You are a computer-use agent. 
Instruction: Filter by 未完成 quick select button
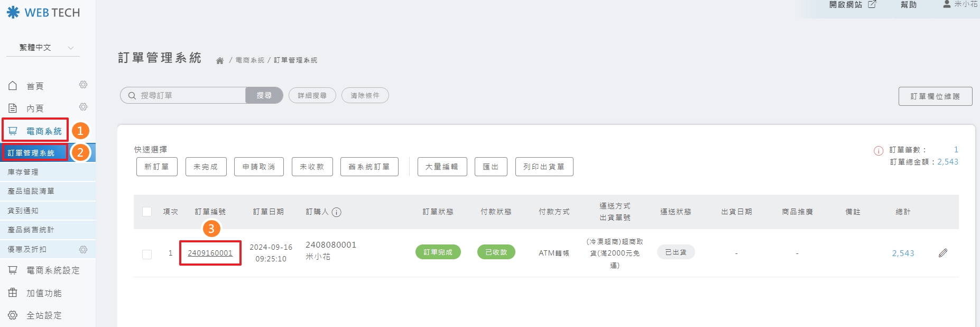(x=206, y=167)
